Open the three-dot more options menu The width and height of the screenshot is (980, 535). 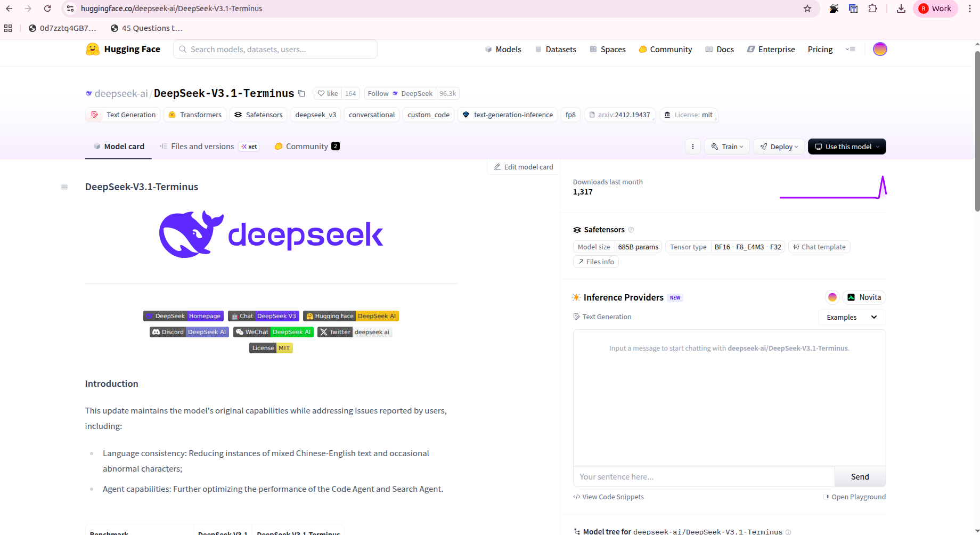coord(692,147)
